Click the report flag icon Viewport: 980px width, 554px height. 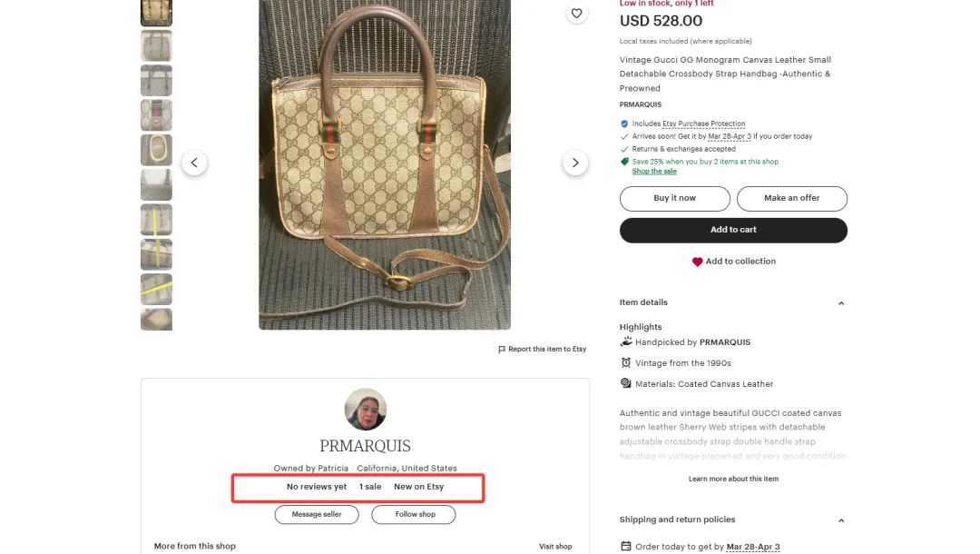[502, 350]
